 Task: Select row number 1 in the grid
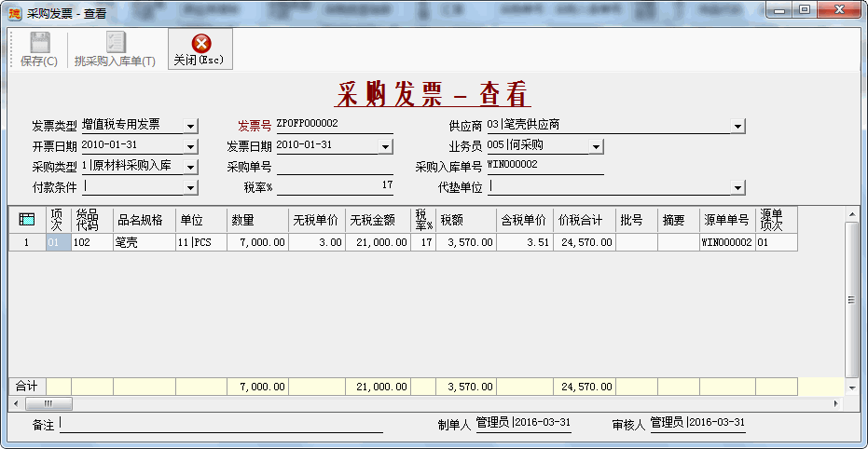click(x=26, y=242)
